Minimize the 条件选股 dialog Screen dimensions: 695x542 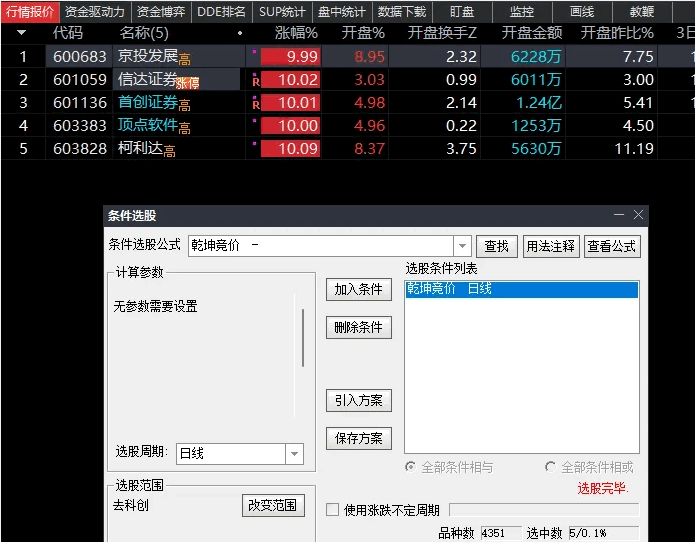pos(619,214)
